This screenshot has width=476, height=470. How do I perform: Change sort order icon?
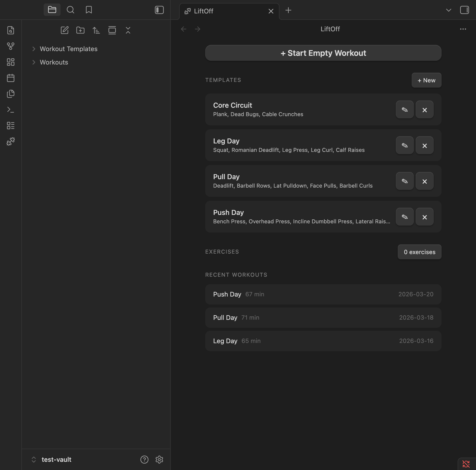click(x=96, y=30)
